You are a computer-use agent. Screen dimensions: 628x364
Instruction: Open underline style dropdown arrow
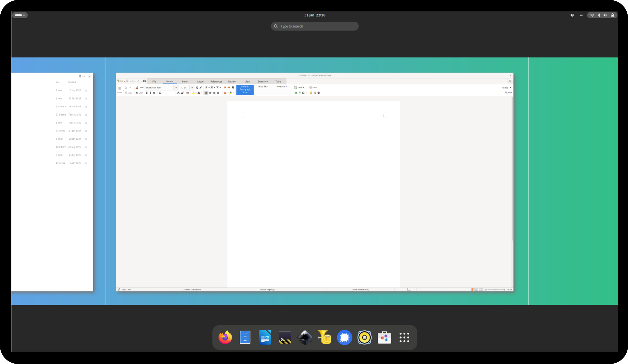pyautogui.click(x=157, y=93)
